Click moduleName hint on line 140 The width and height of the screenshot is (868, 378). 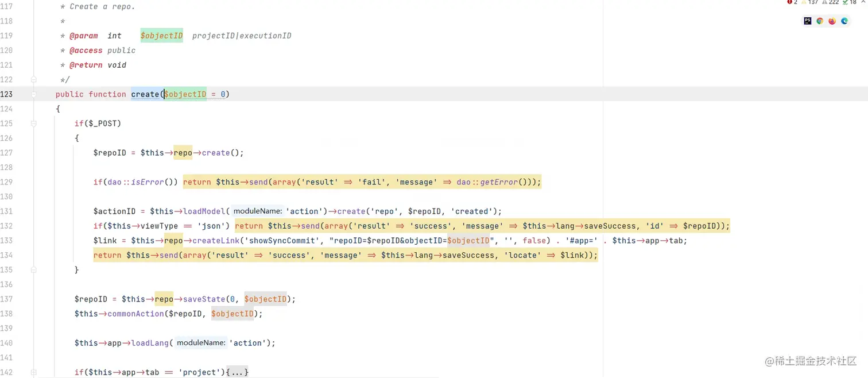click(x=201, y=343)
